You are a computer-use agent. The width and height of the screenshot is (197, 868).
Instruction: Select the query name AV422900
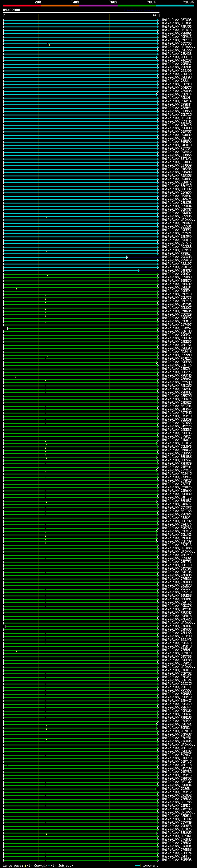pyautogui.click(x=11, y=10)
